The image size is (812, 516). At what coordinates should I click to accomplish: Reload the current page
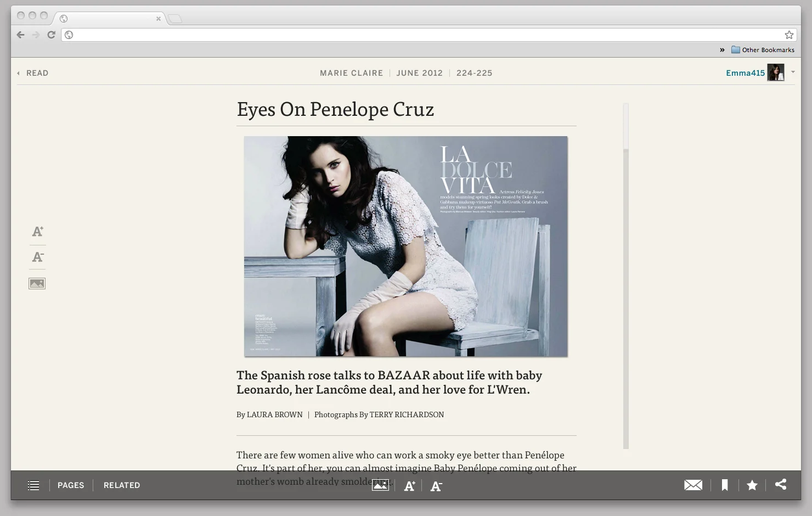point(51,35)
